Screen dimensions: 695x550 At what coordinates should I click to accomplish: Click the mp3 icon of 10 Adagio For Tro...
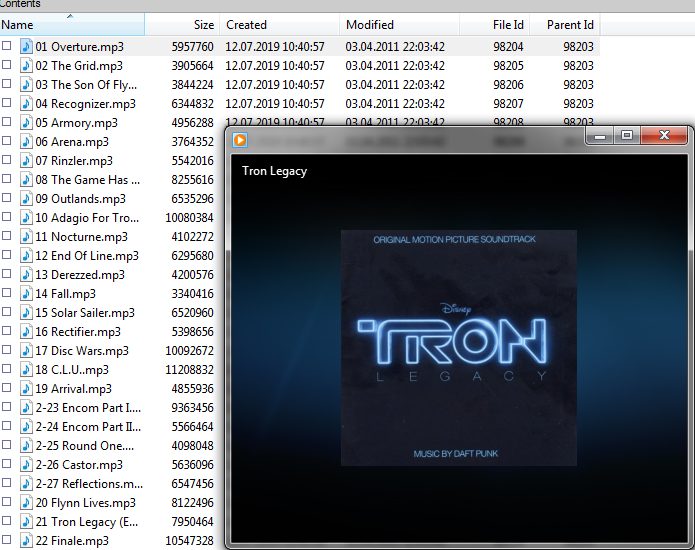coord(26,218)
